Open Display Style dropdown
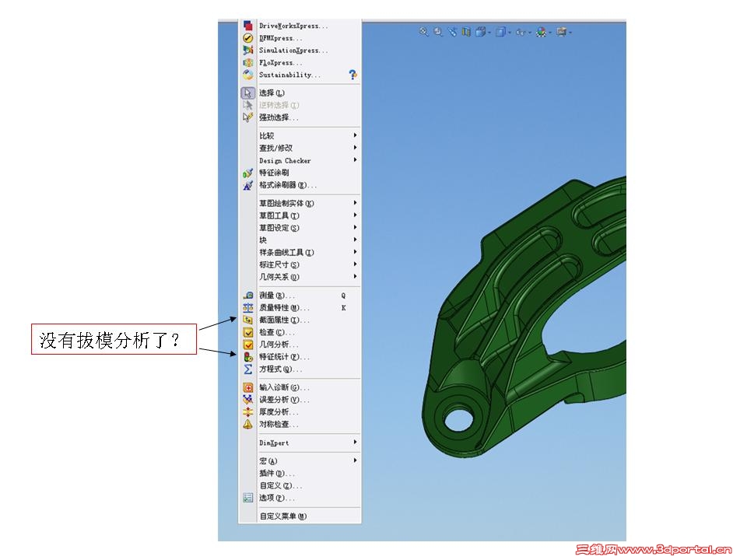The height and width of the screenshot is (560, 747). tap(503, 32)
